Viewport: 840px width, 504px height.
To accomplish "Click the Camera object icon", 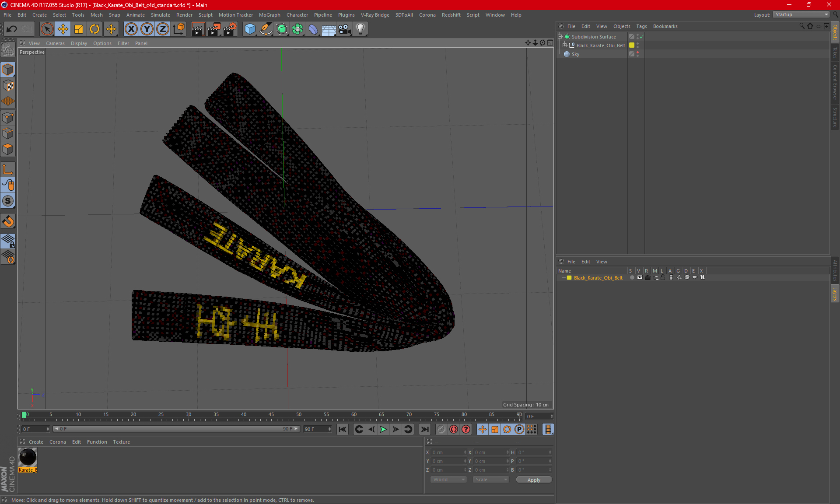I will pos(345,29).
